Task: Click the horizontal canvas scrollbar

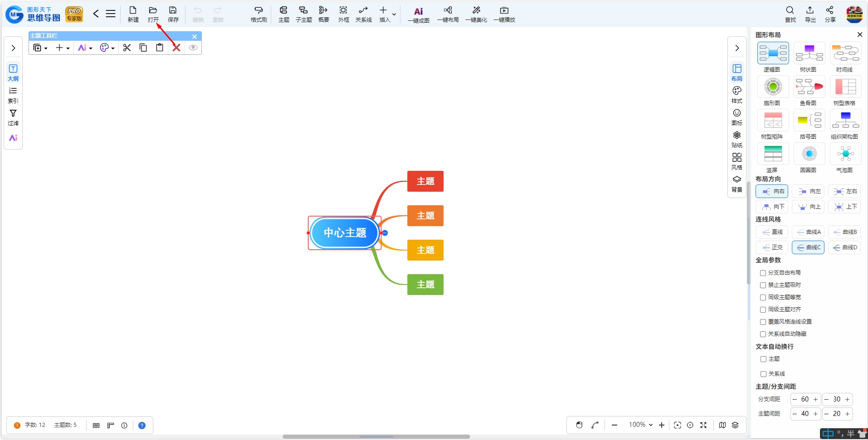Action: click(x=376, y=437)
